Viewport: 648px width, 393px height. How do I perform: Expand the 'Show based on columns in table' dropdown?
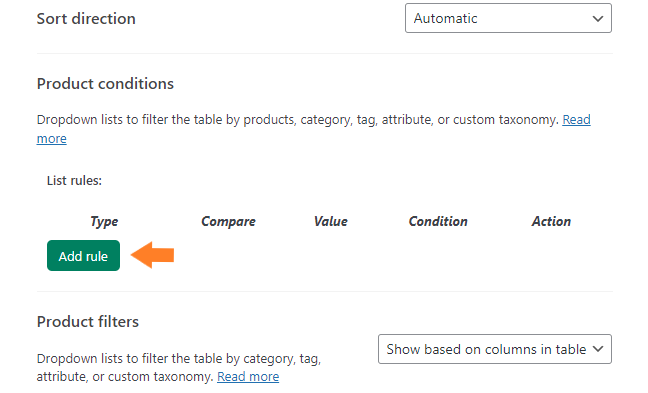point(495,349)
